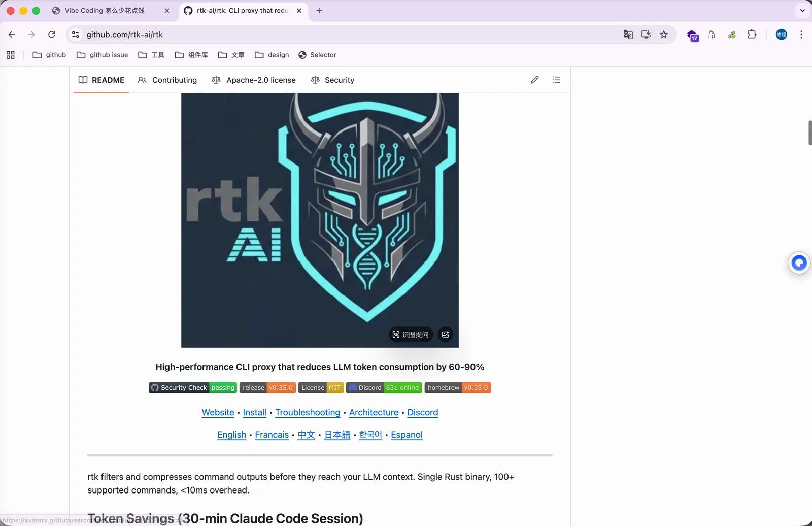Open the README outline list icon
Image resolution: width=812 pixels, height=526 pixels.
click(556, 80)
